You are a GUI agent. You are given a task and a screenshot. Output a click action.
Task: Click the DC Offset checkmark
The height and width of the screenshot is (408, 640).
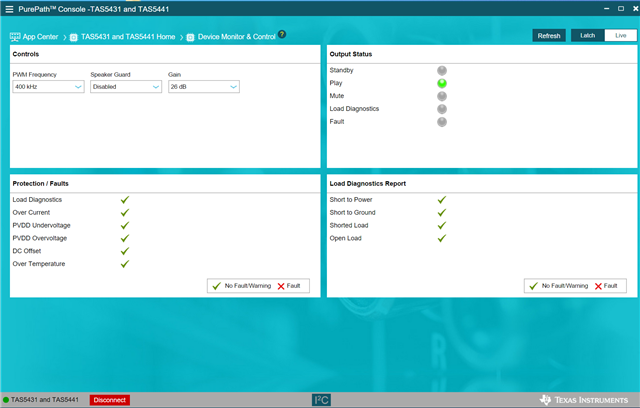pyautogui.click(x=125, y=251)
